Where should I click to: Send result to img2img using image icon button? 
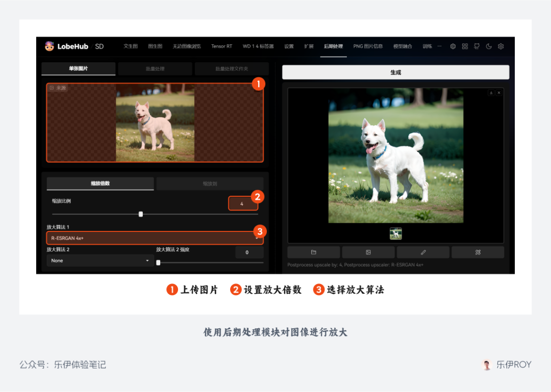(368, 252)
